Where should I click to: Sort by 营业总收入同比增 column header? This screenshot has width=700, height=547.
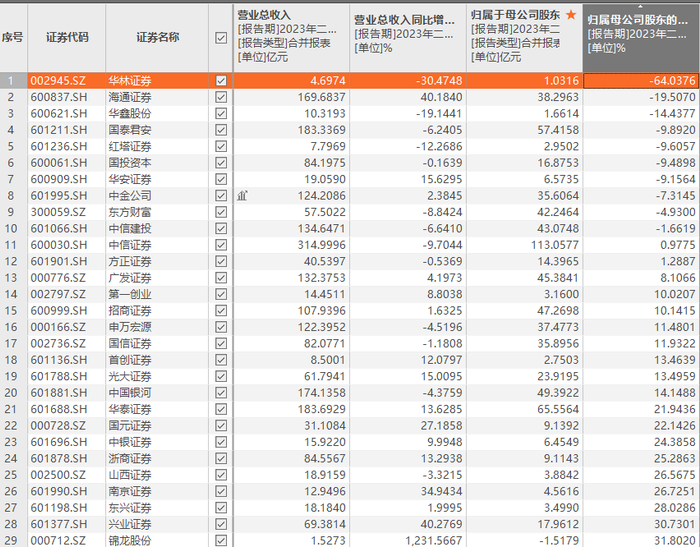click(x=408, y=38)
